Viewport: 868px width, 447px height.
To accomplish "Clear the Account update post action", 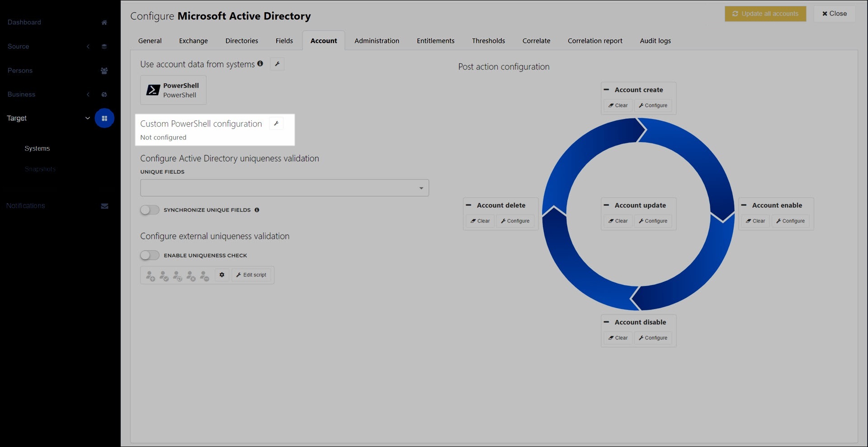I will click(x=618, y=221).
